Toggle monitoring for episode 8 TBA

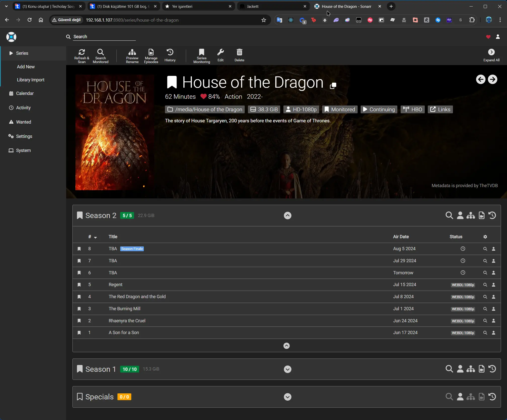[x=79, y=249]
